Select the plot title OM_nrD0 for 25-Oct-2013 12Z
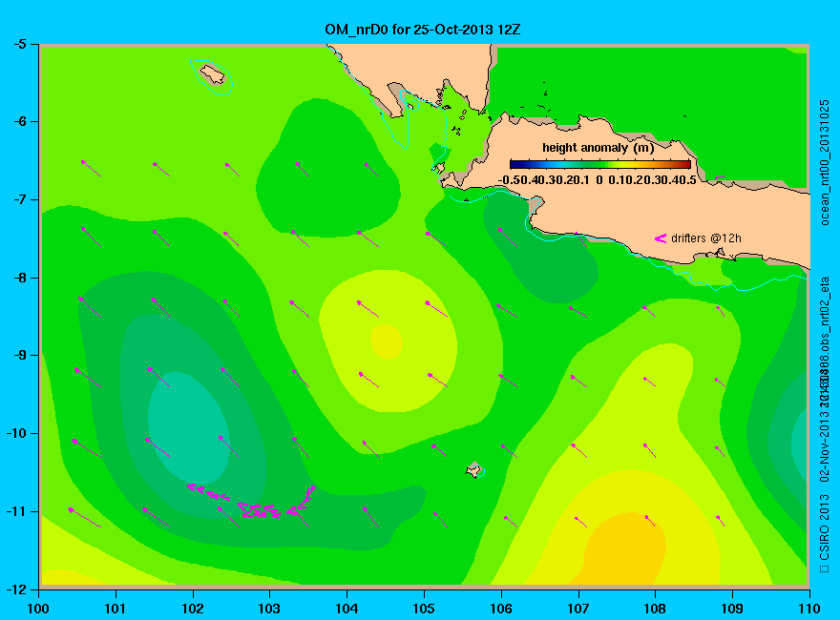The image size is (840, 620). pyautogui.click(x=422, y=30)
